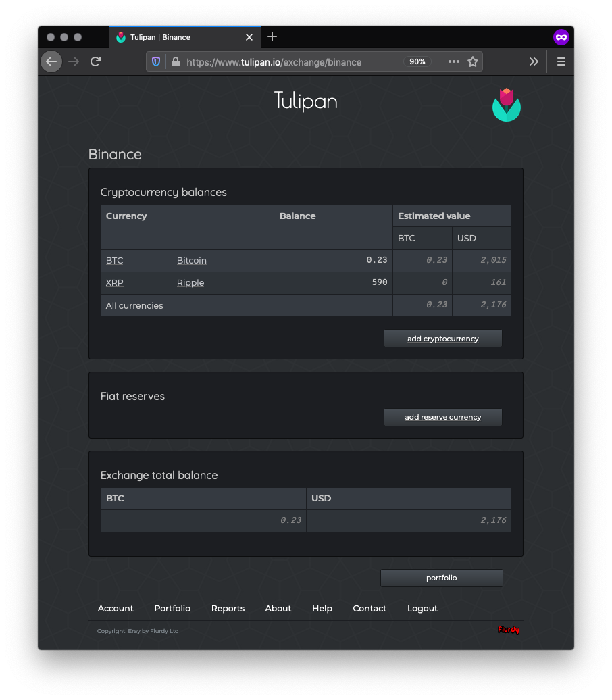
Task: Open a new tab with plus icon
Action: (272, 36)
